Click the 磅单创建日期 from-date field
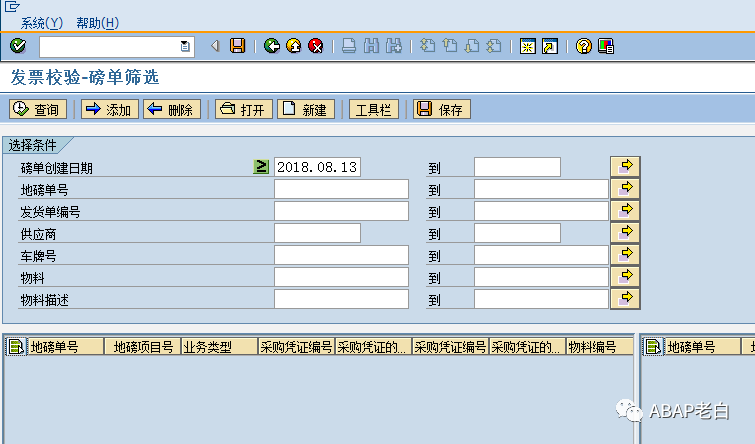The image size is (755, 444). (317, 167)
